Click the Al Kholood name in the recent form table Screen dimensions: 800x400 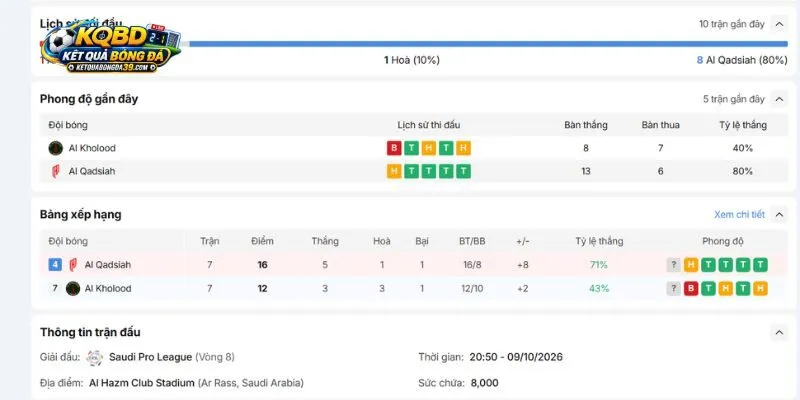coord(92,148)
